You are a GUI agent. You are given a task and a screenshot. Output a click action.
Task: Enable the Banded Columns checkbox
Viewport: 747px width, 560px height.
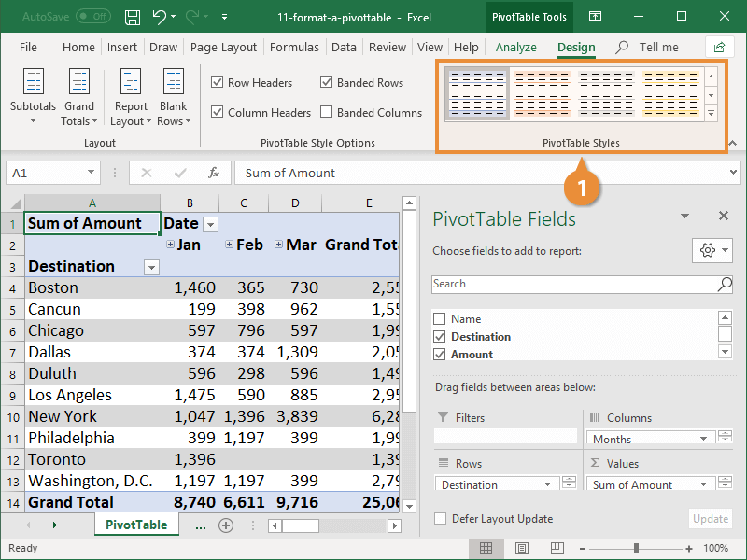point(326,112)
